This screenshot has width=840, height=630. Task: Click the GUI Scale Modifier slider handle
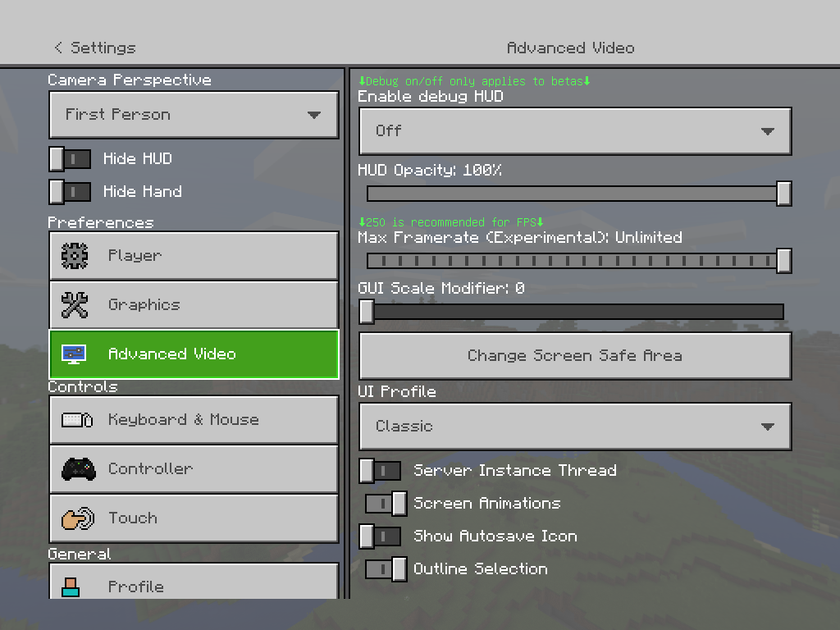coord(367,312)
